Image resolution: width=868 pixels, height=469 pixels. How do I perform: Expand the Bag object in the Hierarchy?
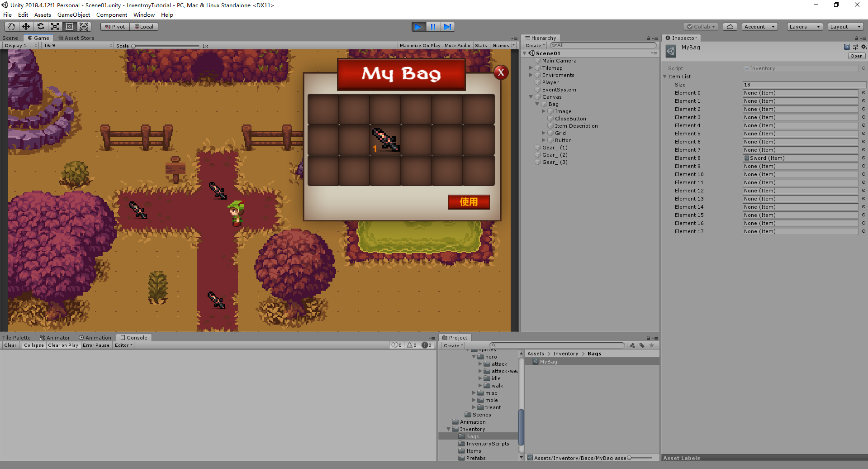click(x=537, y=104)
